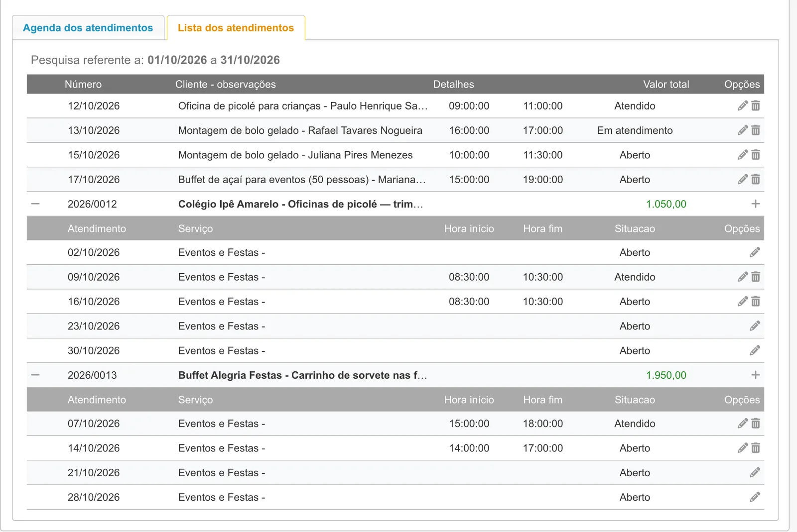Viewport: 797px width, 532px height.
Task: Delete the 09/10/2026 Eventos e Festas row
Action: [756, 277]
